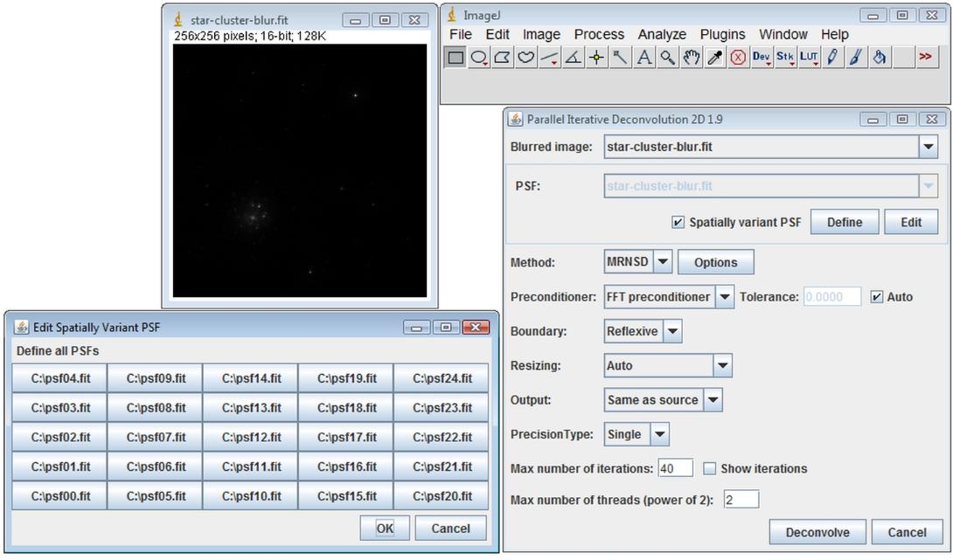Screen dimensions: 953x560
Task: Click the C:\psf16.fit button
Action: (346, 467)
